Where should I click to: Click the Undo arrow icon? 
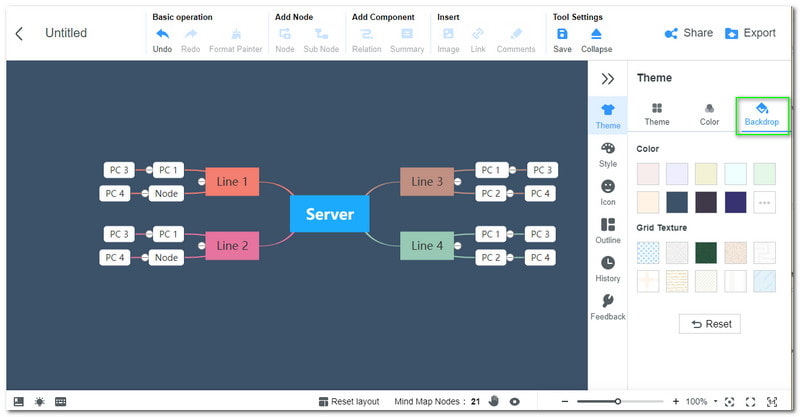[x=162, y=34]
